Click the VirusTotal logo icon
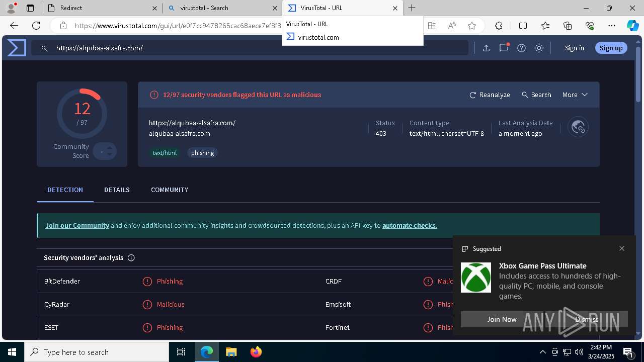Image resolution: width=644 pixels, height=362 pixels. [x=17, y=48]
